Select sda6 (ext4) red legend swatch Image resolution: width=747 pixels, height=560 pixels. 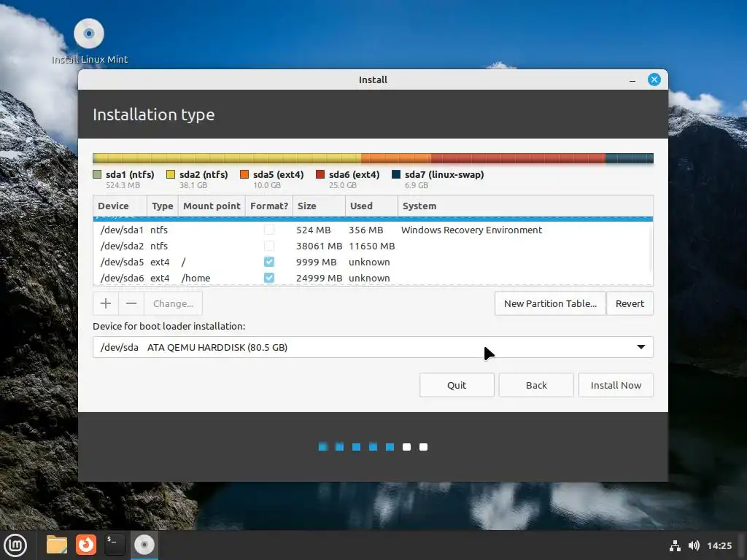(x=320, y=174)
